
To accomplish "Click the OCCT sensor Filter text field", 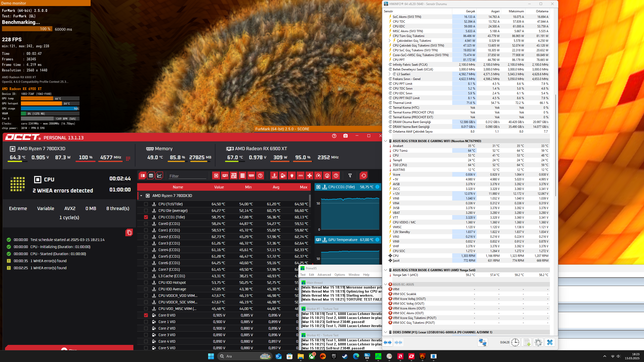I will 187,176.
